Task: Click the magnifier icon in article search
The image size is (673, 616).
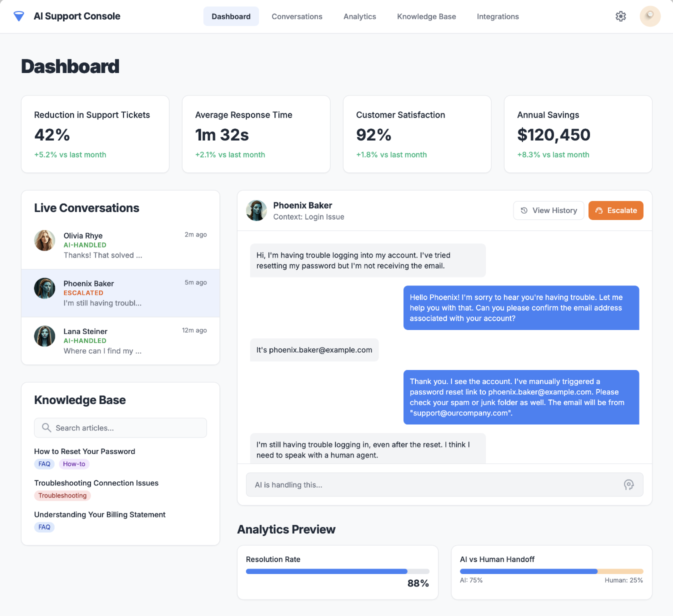Action: (46, 427)
